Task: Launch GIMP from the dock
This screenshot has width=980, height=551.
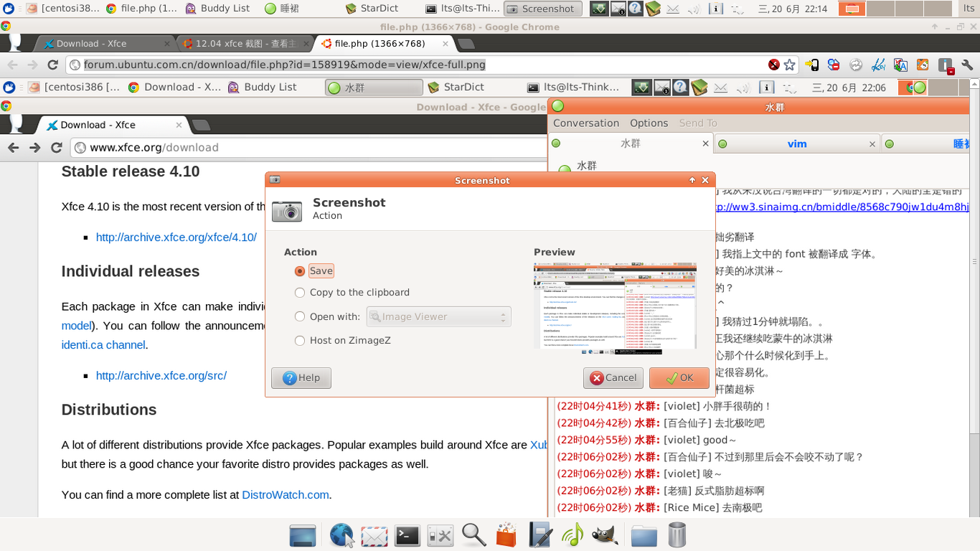Action: click(x=605, y=535)
